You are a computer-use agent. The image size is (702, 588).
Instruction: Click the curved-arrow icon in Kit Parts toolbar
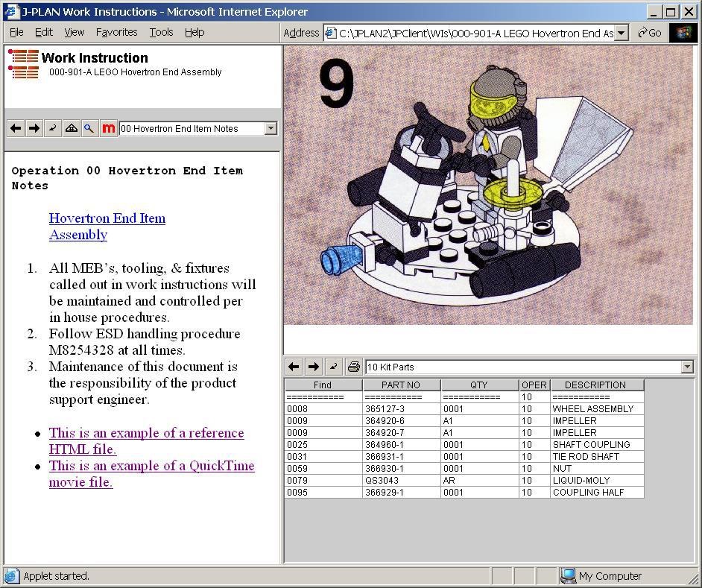pyautogui.click(x=334, y=367)
